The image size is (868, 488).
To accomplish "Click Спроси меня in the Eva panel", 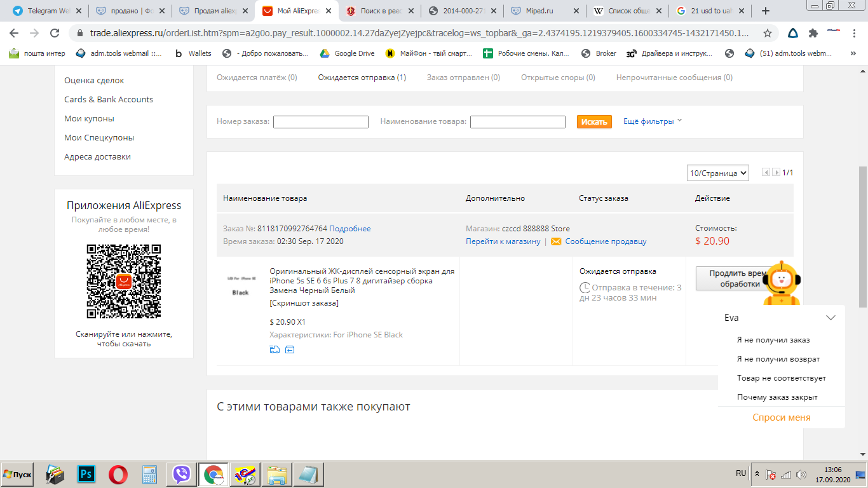I will coord(782,417).
